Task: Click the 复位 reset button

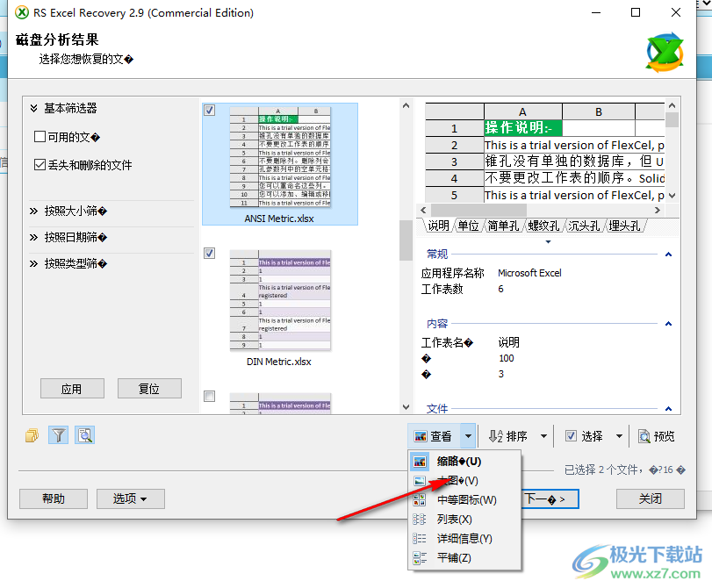Action: 149,389
